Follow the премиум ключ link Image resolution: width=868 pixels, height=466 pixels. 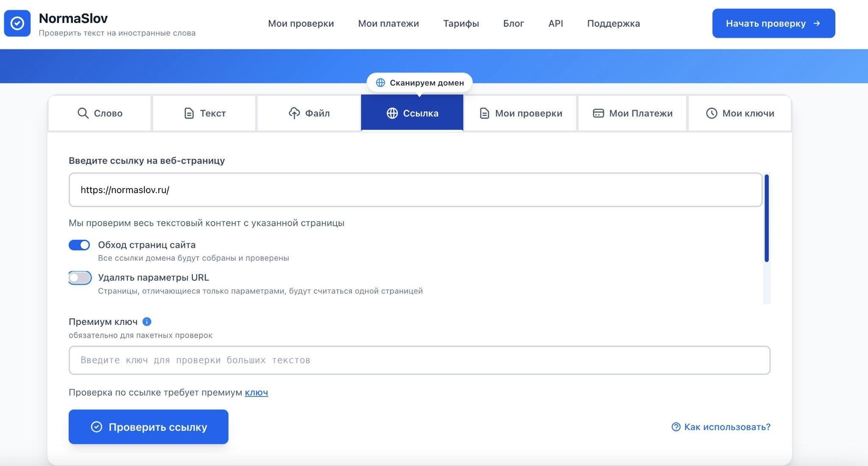(x=256, y=392)
